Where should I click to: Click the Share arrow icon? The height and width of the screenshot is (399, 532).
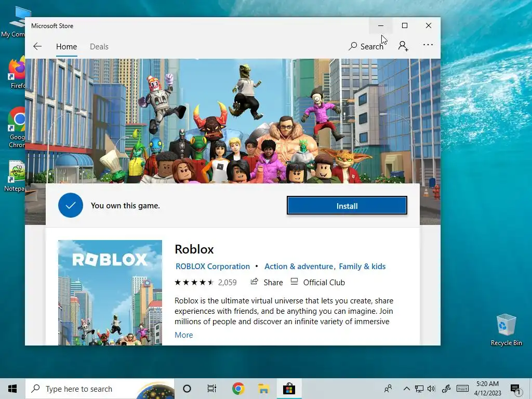(x=254, y=281)
